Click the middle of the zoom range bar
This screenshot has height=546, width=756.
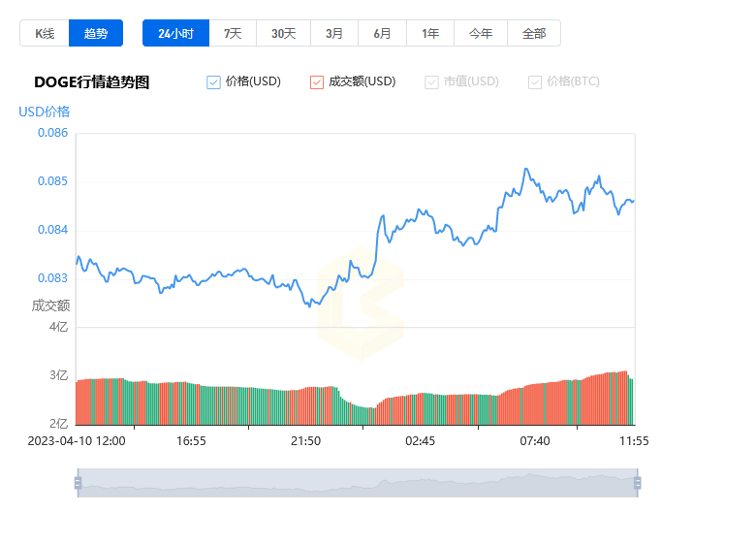357,483
